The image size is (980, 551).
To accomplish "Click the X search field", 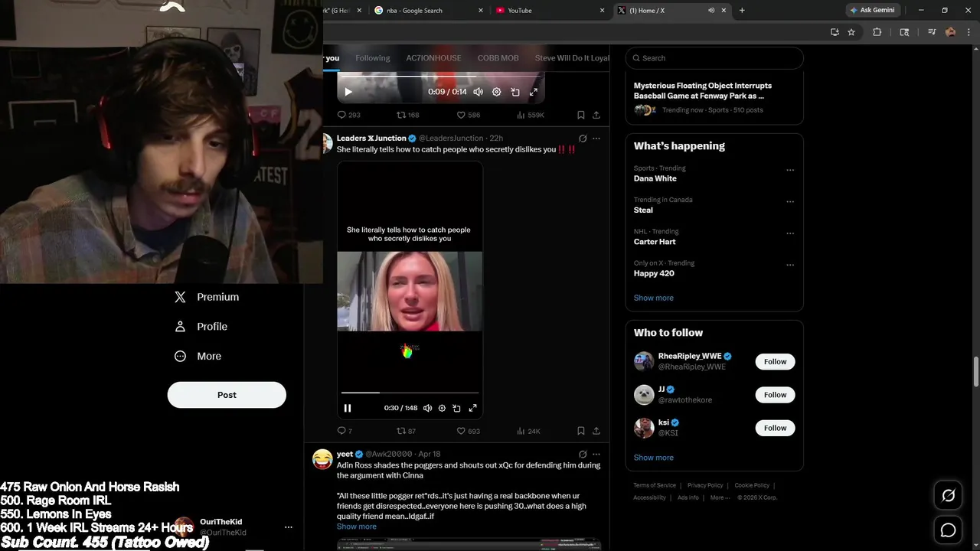I will [714, 58].
